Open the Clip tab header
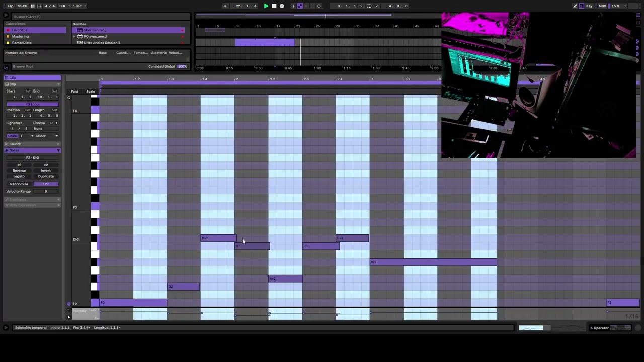 [33, 78]
